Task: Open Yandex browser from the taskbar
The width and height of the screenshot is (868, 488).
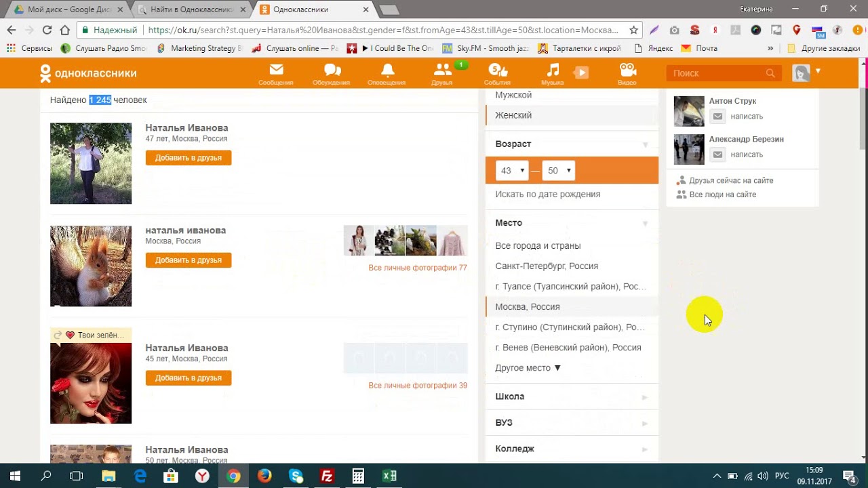Action: click(202, 476)
